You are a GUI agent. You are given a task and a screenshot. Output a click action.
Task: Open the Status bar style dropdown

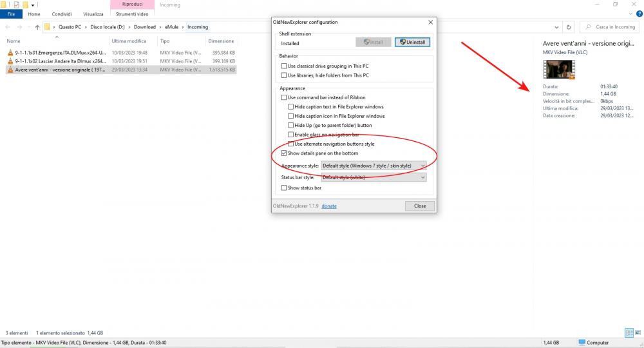[374, 177]
